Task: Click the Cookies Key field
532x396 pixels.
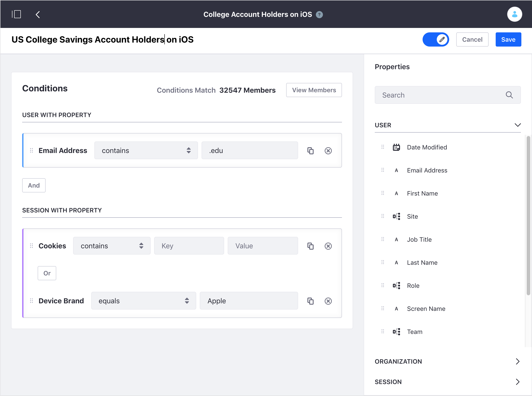Action: tap(189, 246)
